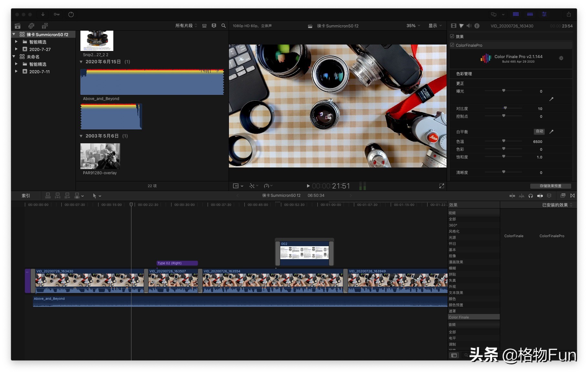Open the 35% zoom dropdown
588x374 pixels.
click(x=413, y=26)
